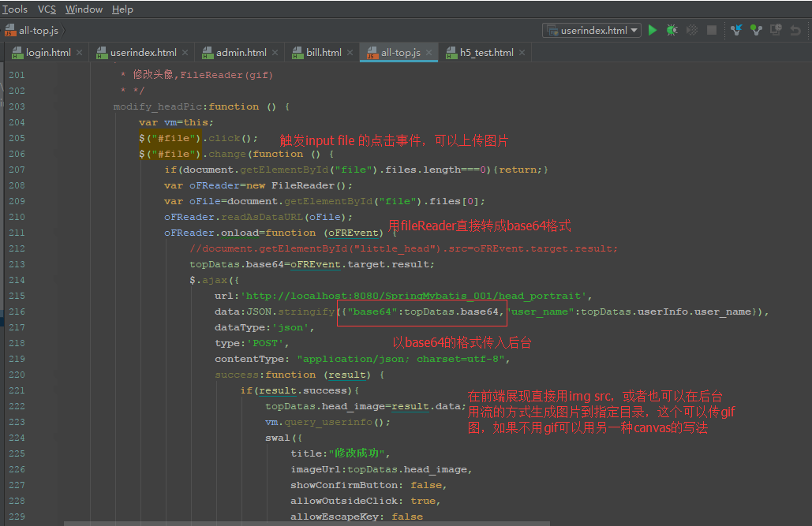812x526 pixels.
Task: Click the Revert arrow icon
Action: tap(795, 30)
